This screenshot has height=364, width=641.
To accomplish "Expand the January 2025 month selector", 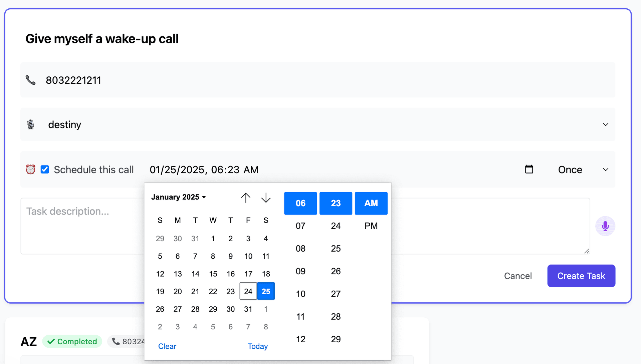I will pyautogui.click(x=178, y=197).
